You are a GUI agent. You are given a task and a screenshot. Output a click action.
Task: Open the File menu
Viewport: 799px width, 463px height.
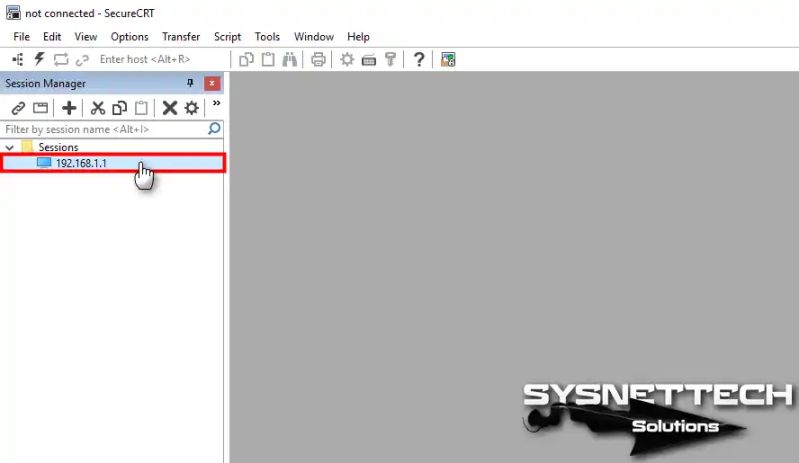point(21,37)
